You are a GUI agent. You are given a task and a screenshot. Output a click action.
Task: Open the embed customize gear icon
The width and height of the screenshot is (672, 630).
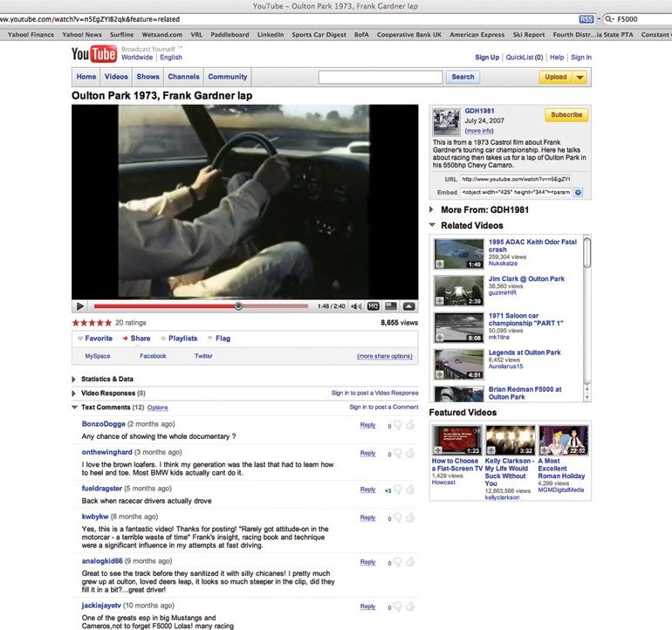[x=578, y=192]
